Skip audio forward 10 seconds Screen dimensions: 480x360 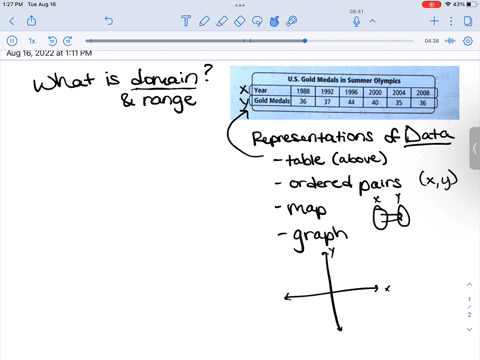point(68,41)
